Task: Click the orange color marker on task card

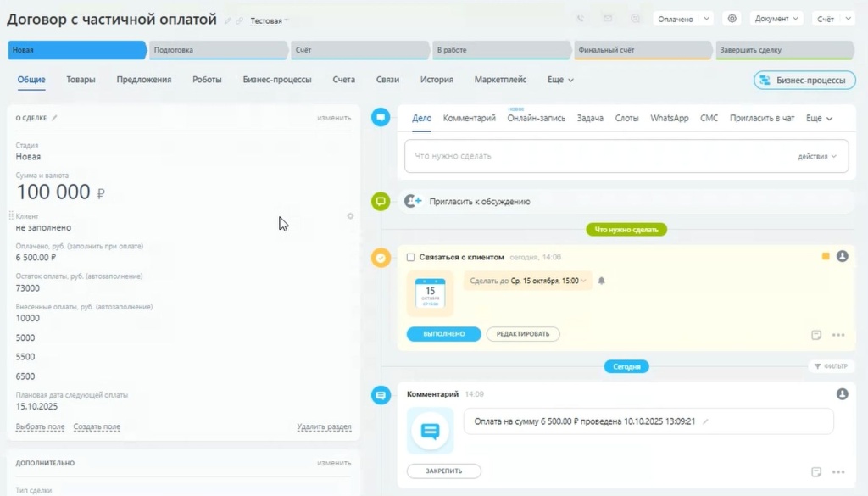Action: (x=826, y=256)
